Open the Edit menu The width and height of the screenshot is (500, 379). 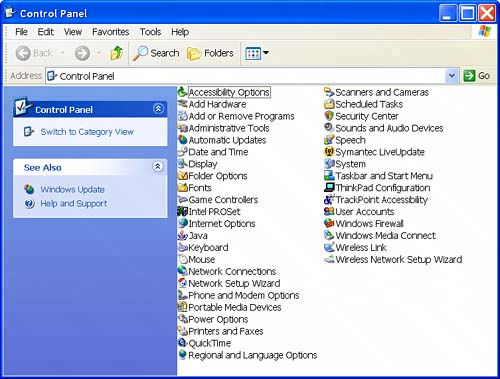click(x=46, y=32)
